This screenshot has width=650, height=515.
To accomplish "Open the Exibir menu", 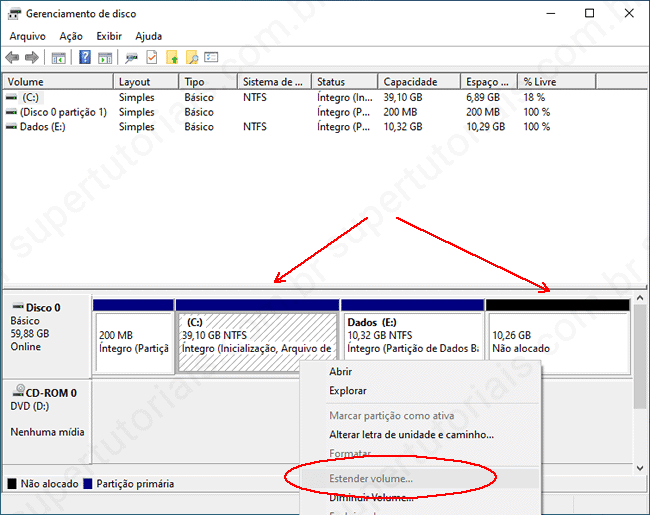I will 108,36.
